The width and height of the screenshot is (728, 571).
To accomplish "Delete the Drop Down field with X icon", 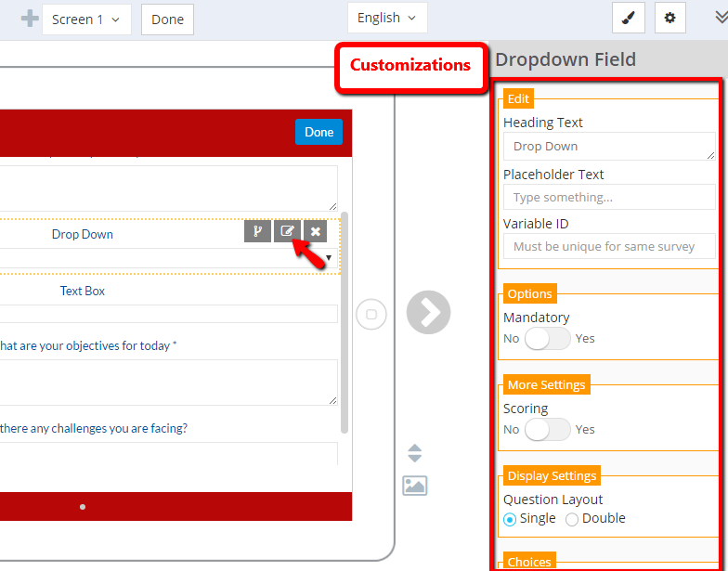I will tap(316, 230).
